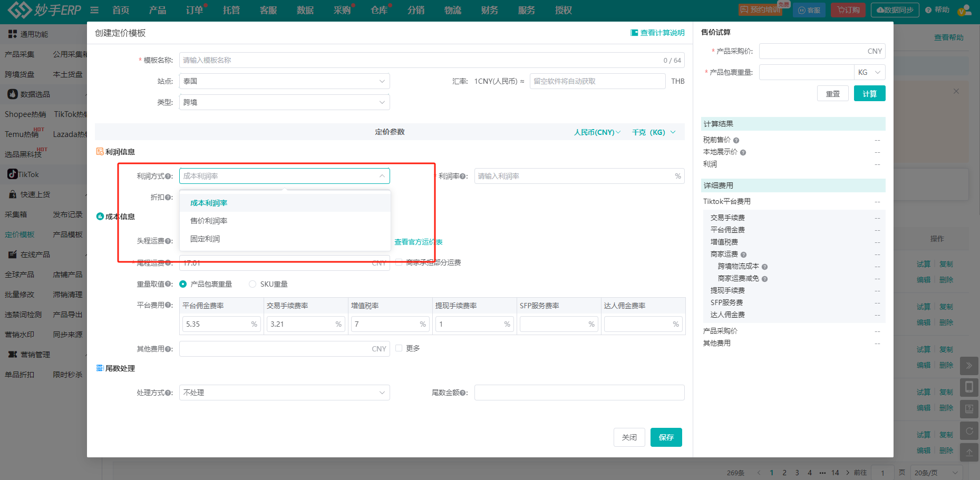This screenshot has height=480, width=980.
Task: Click the 数据同步 button
Action: (x=895, y=10)
